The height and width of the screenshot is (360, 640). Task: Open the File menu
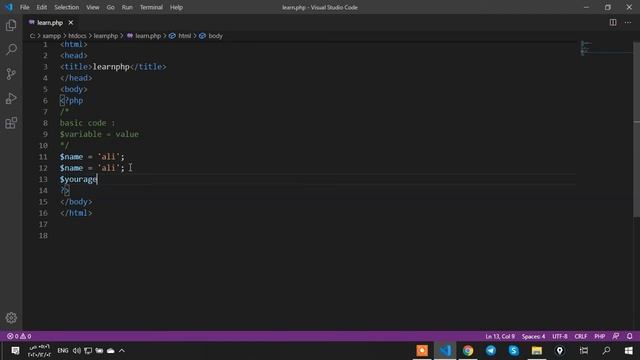(24, 7)
